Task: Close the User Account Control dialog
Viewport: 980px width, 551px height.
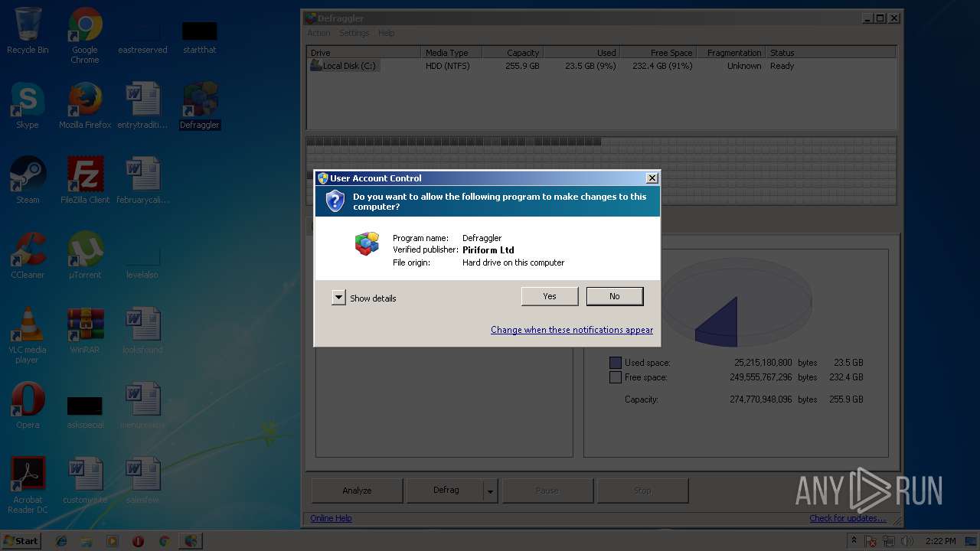Action: (652, 178)
